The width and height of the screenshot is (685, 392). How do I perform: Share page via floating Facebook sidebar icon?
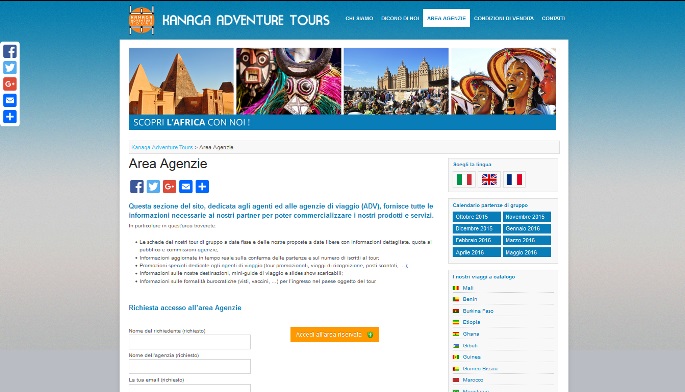pyautogui.click(x=10, y=51)
